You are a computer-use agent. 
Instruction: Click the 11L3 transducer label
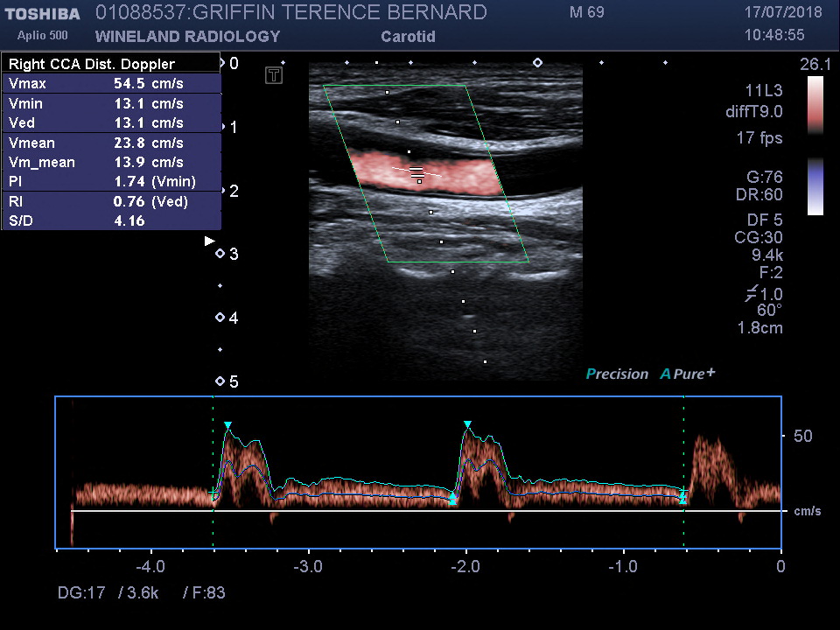coord(763,91)
